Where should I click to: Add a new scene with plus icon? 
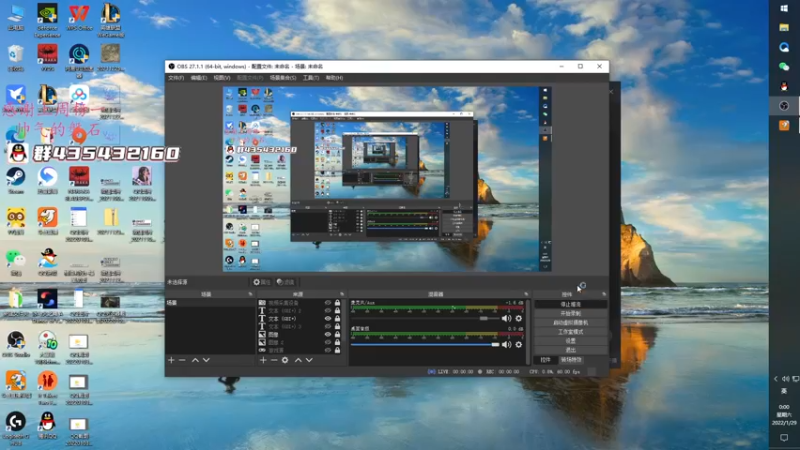point(171,360)
